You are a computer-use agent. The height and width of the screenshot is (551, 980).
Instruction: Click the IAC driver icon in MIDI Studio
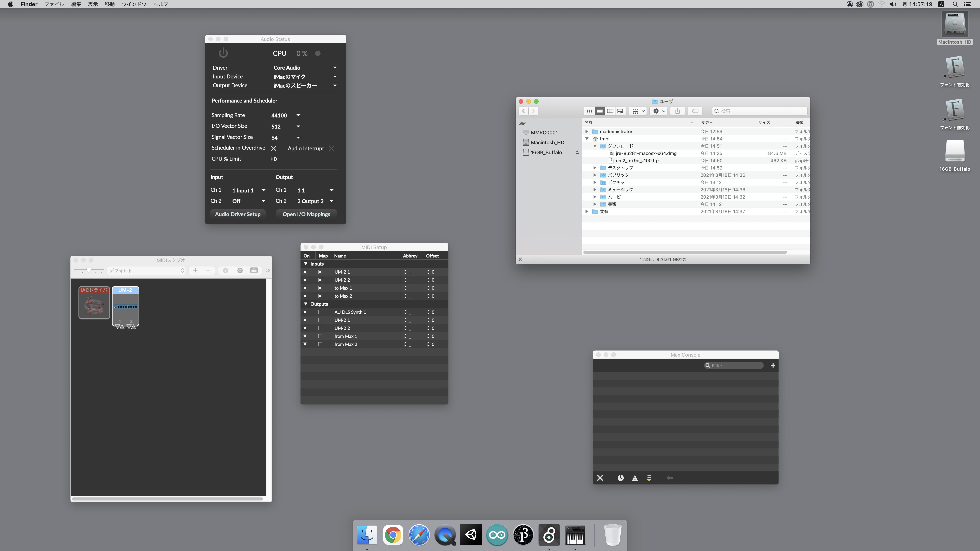pyautogui.click(x=94, y=303)
